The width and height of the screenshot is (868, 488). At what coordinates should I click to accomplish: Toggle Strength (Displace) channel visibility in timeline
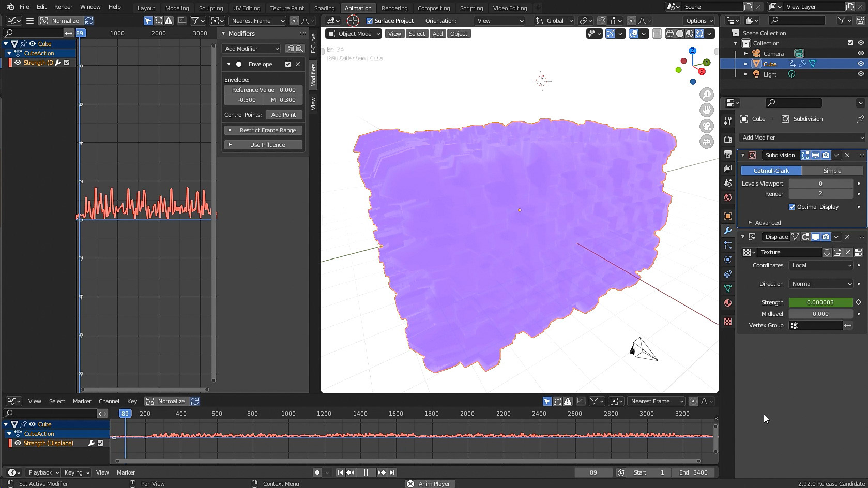[18, 443]
